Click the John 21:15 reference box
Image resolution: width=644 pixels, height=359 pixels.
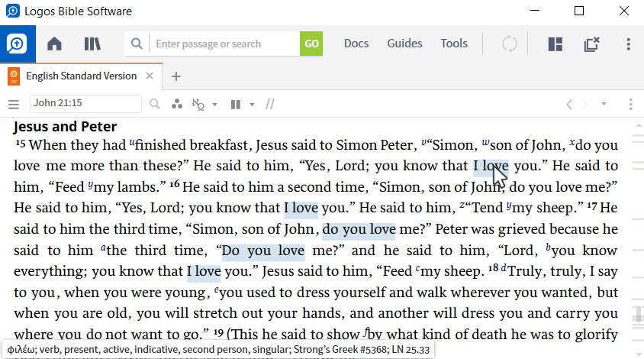click(85, 104)
